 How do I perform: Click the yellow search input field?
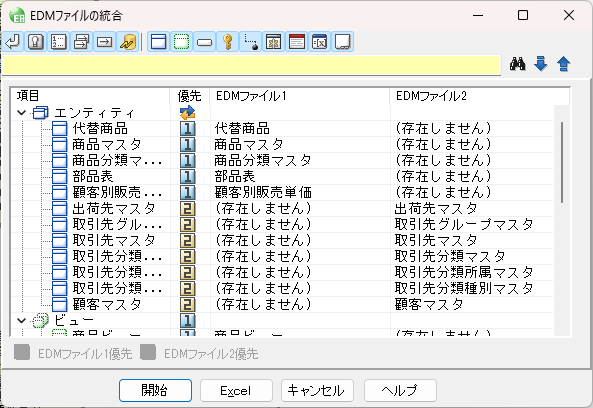point(251,65)
